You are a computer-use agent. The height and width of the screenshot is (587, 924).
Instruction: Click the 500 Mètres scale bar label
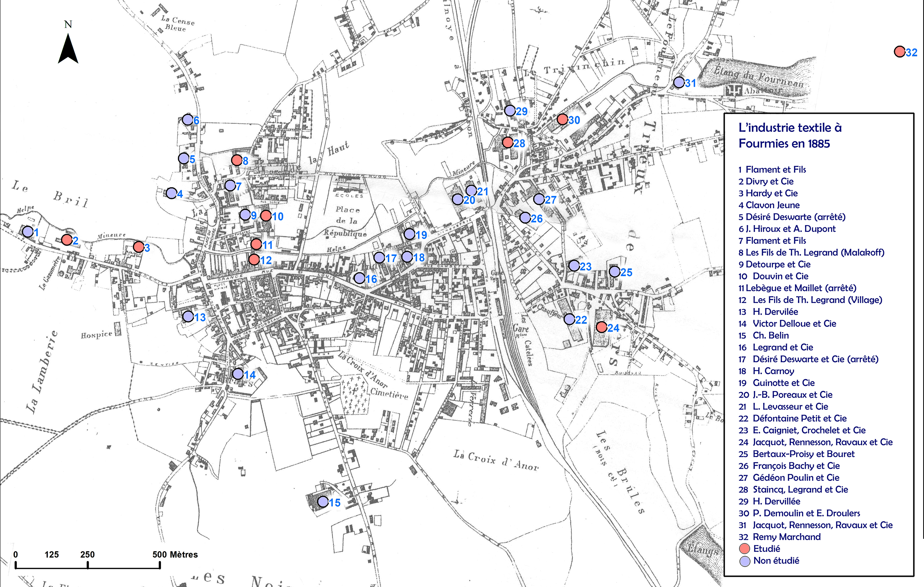tap(175, 554)
